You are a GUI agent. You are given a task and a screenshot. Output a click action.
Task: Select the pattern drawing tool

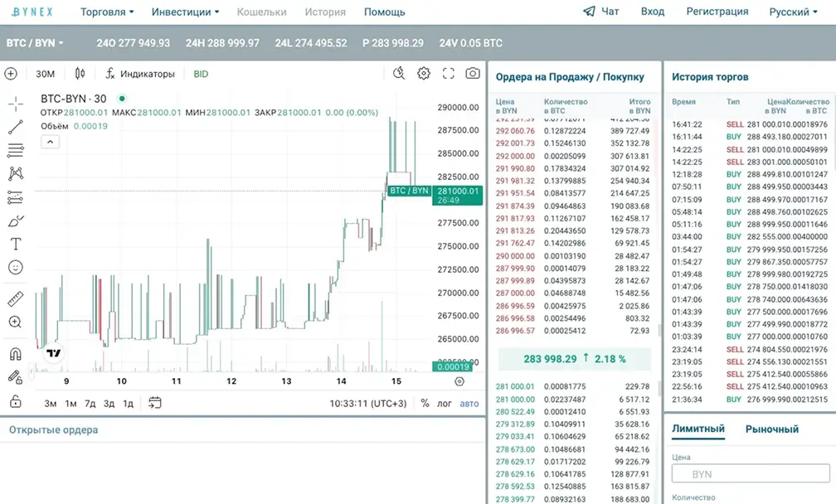click(16, 174)
